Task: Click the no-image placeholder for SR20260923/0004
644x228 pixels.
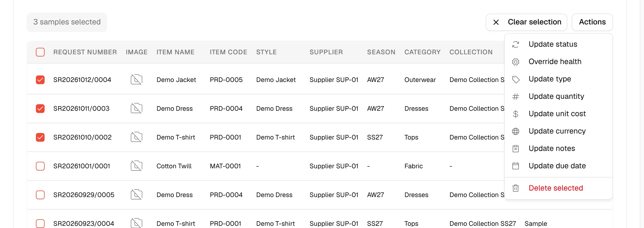Action: tap(137, 223)
